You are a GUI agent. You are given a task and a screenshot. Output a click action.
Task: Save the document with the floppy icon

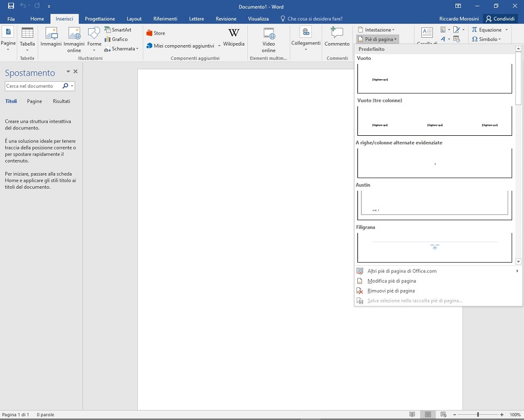(x=11, y=6)
